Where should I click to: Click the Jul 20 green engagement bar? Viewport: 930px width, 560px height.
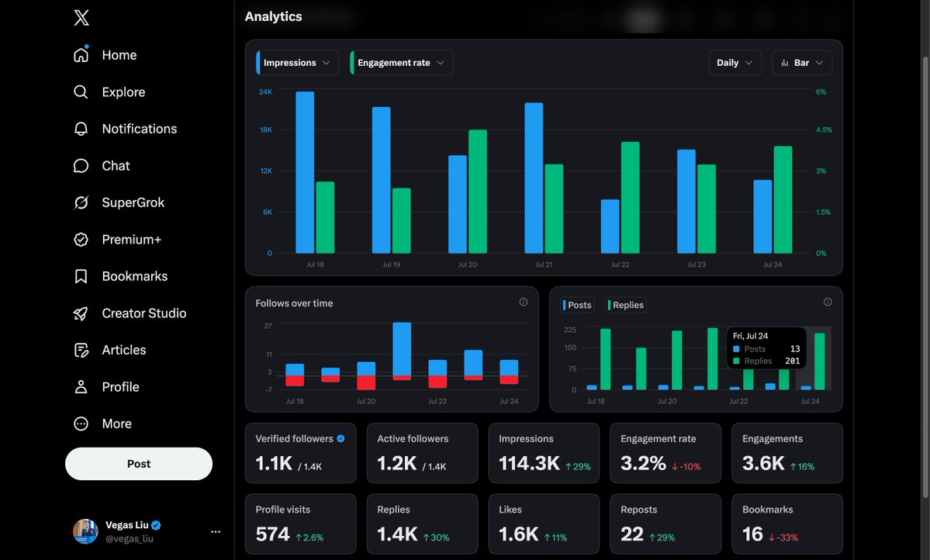click(x=478, y=192)
